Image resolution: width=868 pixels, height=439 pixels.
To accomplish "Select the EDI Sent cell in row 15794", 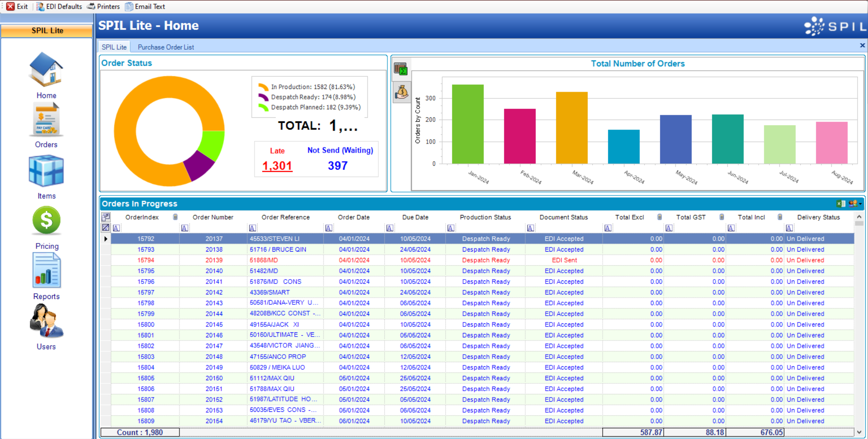I will point(564,260).
